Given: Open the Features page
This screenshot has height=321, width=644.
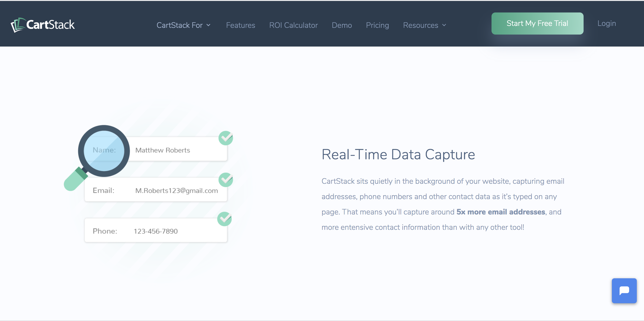Looking at the screenshot, I should coord(240,25).
